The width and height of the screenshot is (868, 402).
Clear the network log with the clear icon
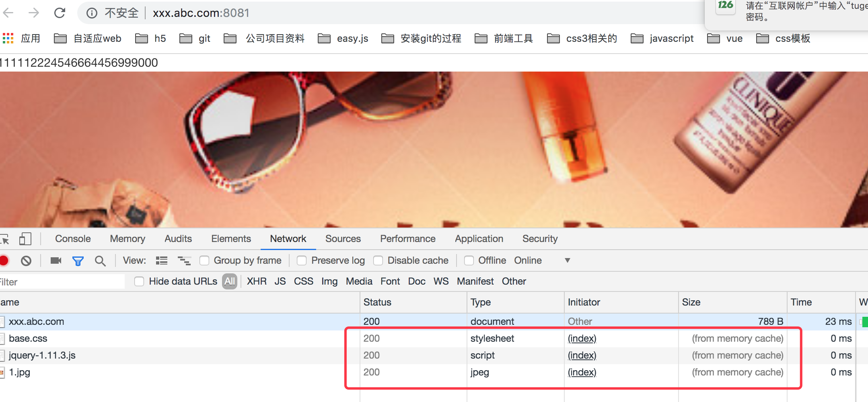26,260
